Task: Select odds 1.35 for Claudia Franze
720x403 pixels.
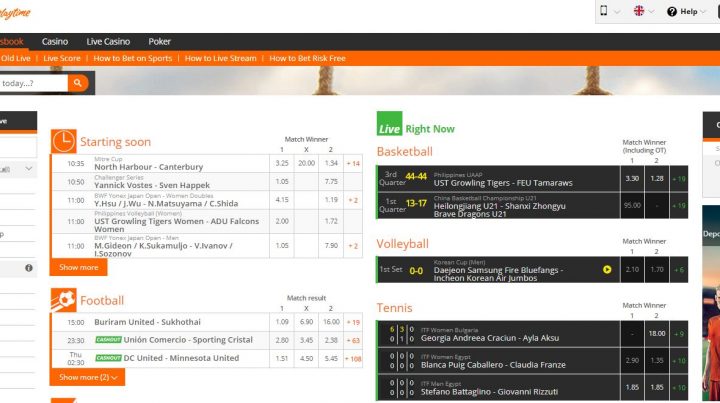Action: click(657, 361)
